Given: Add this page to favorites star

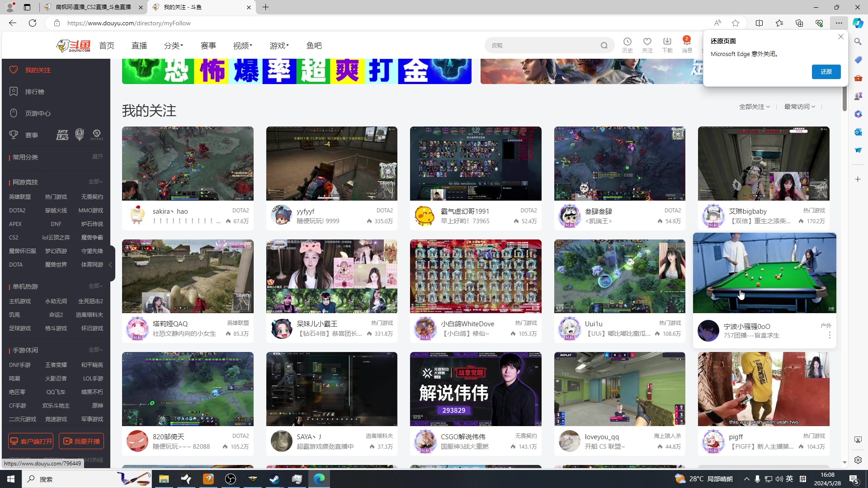Looking at the screenshot, I should click(x=736, y=23).
